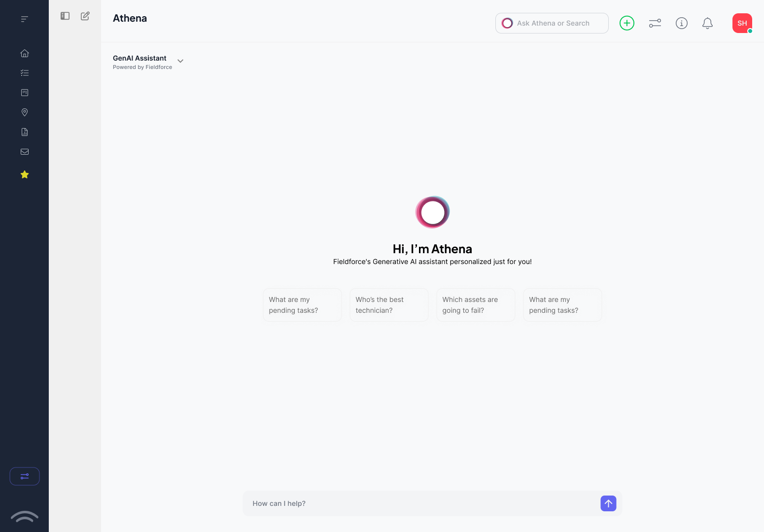Viewport: 764px width, 532px height.
Task: Open the Home icon in sidebar
Action: tap(25, 53)
